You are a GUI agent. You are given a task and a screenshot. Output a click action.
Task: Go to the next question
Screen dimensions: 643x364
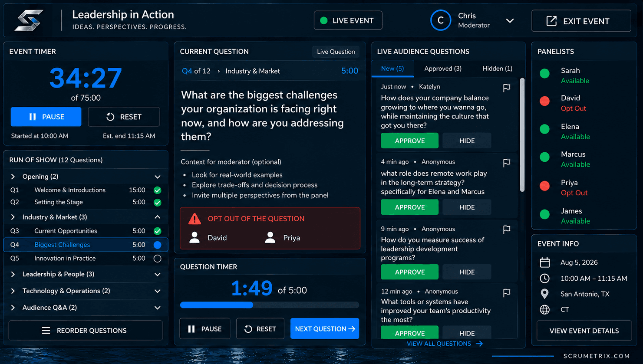click(x=325, y=329)
